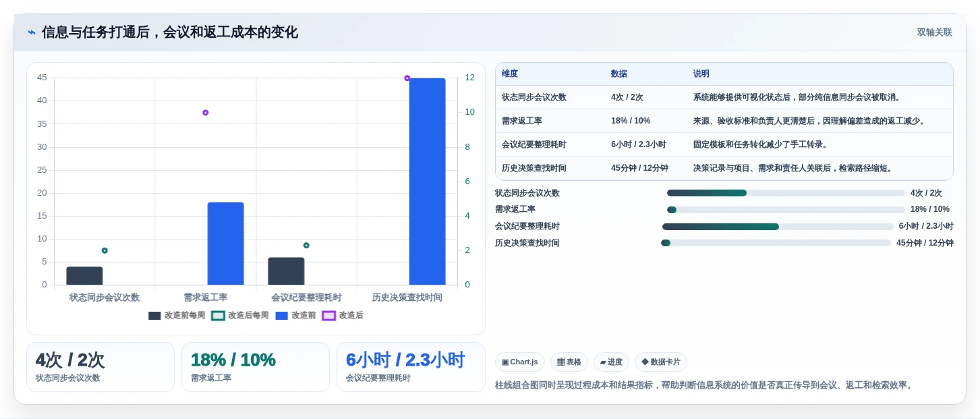Click the purple data point above 需求返工率

point(206,113)
